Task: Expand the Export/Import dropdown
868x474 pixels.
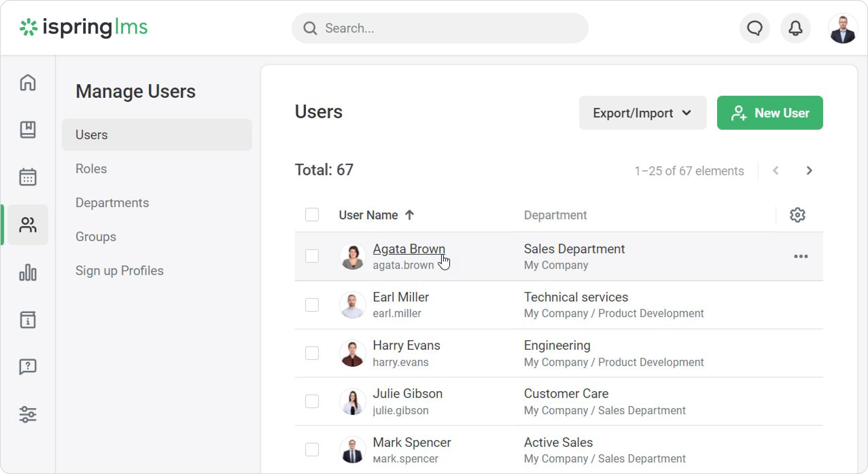Action: click(x=642, y=113)
